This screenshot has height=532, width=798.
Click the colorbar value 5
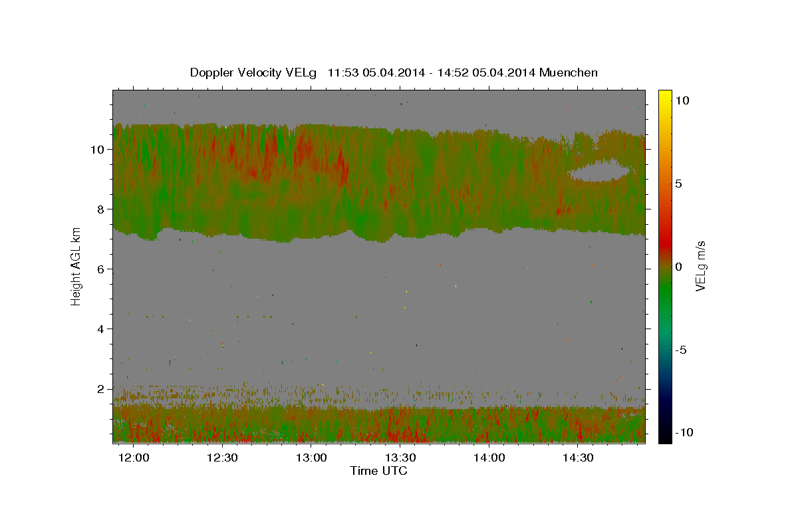coord(679,184)
